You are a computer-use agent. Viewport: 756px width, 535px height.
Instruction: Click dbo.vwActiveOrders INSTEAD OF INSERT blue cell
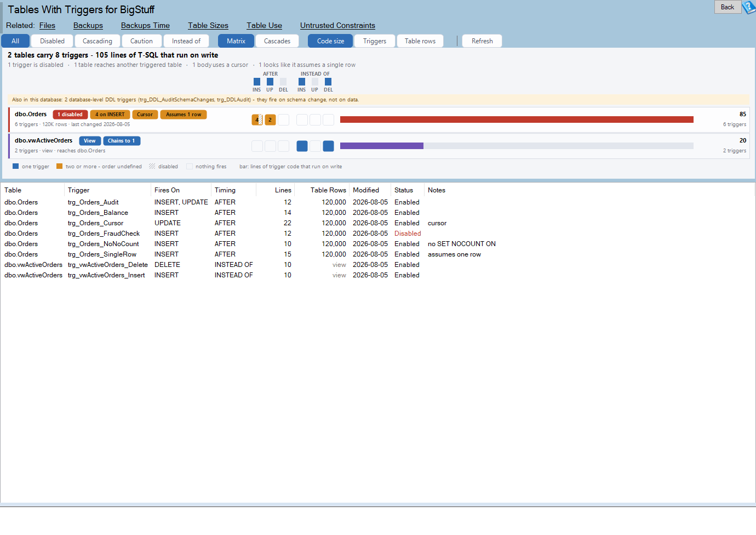(x=302, y=146)
